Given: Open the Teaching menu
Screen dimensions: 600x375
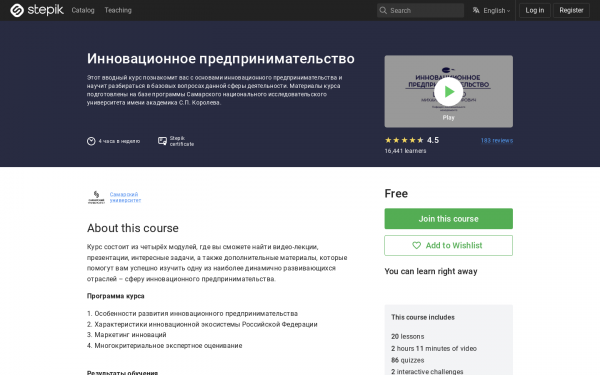Looking at the screenshot, I should tap(118, 10).
